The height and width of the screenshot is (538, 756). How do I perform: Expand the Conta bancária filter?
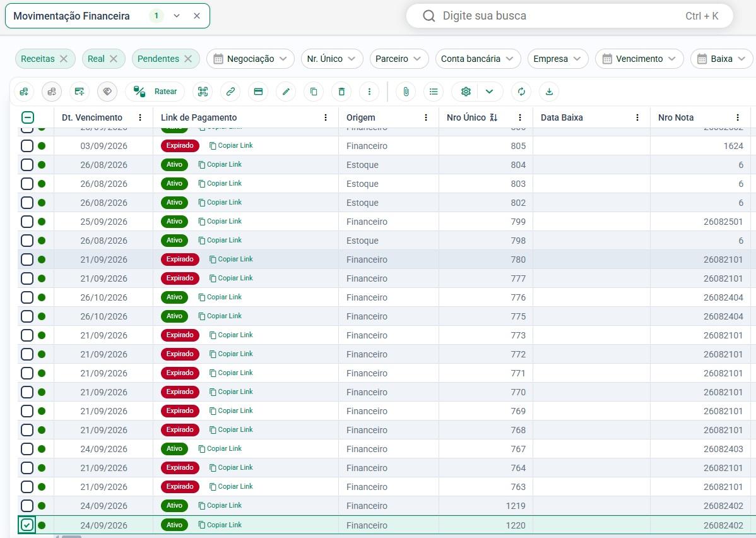point(478,59)
